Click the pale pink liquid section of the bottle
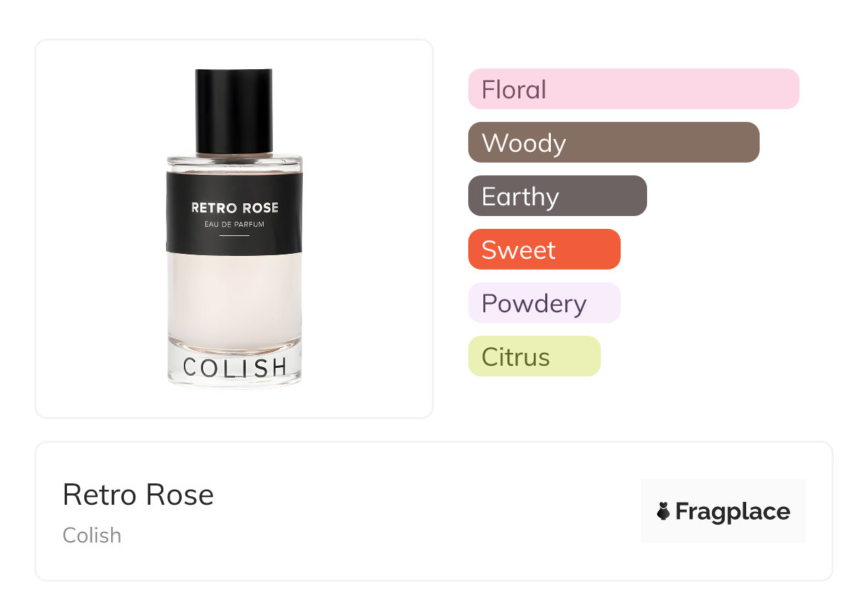Viewport: 868px width, 616px height. [234, 299]
